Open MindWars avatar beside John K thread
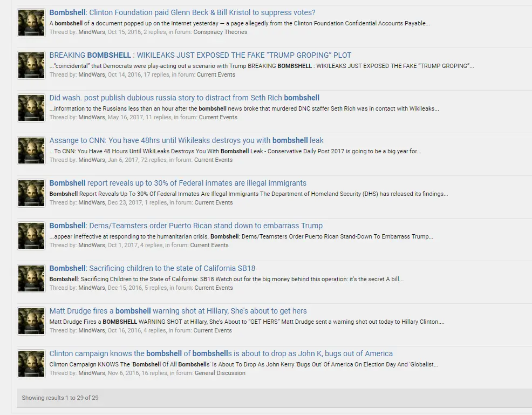 click(31, 364)
